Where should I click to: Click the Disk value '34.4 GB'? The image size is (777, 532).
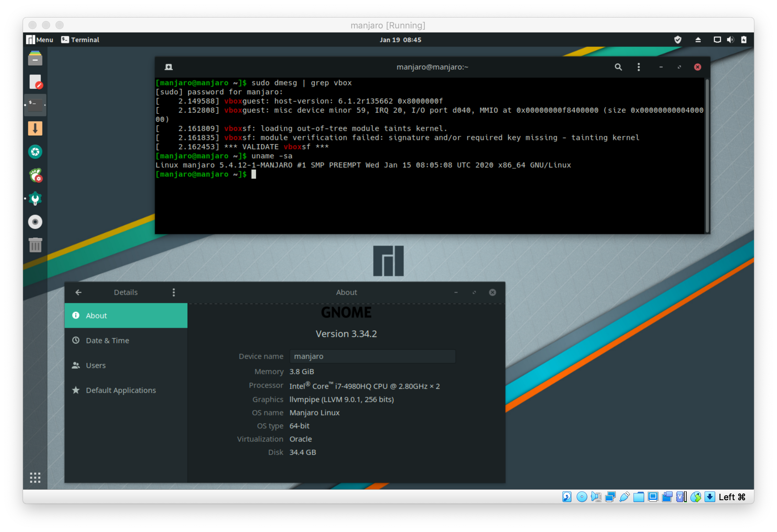tap(303, 452)
